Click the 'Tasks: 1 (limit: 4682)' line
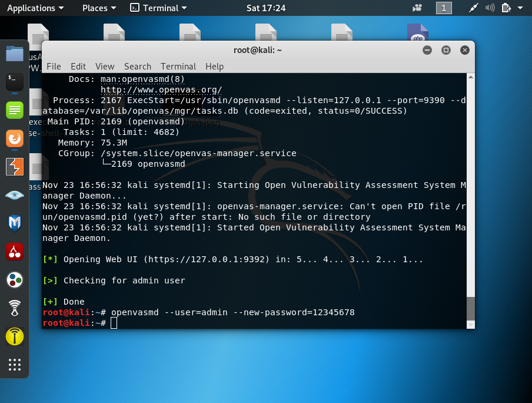 point(121,132)
